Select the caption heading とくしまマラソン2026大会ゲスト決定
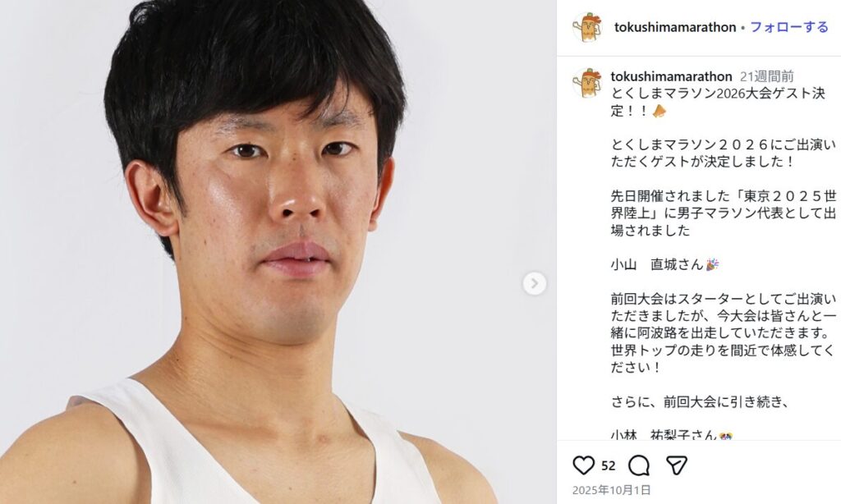 [718, 102]
